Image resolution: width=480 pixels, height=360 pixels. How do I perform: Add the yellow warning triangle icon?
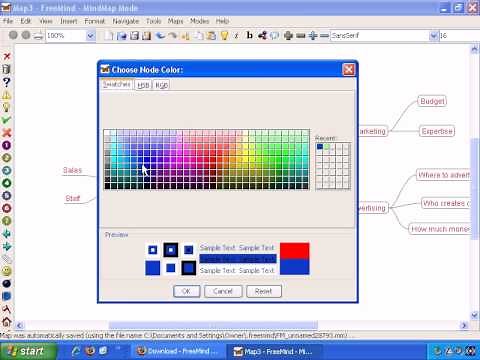click(7, 95)
